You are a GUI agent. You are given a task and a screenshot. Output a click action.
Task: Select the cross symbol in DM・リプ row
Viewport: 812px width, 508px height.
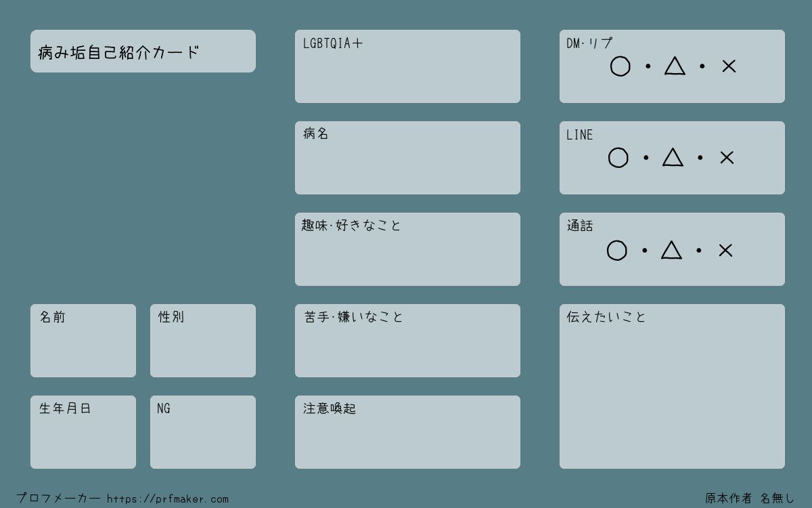coord(729,66)
